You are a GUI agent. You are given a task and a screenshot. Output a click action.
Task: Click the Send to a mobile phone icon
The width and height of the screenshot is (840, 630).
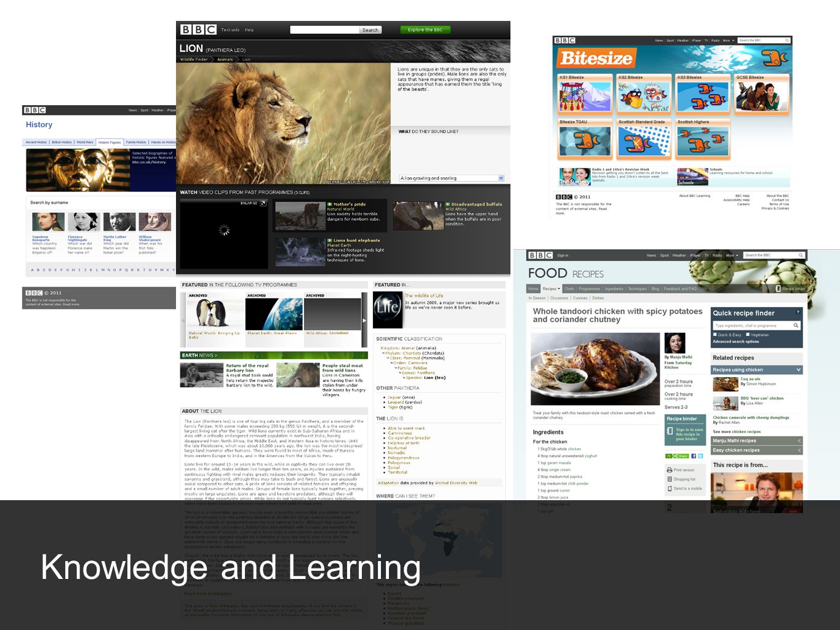tap(670, 488)
